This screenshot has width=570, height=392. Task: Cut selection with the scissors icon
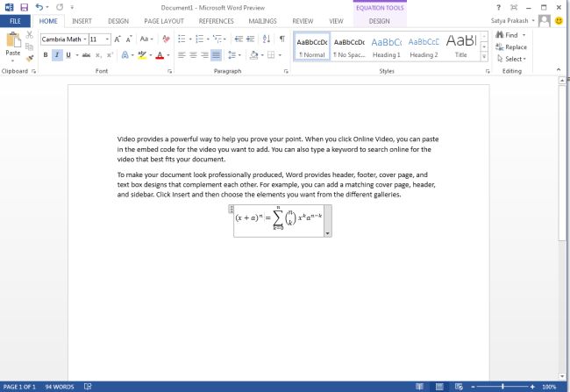click(30, 35)
